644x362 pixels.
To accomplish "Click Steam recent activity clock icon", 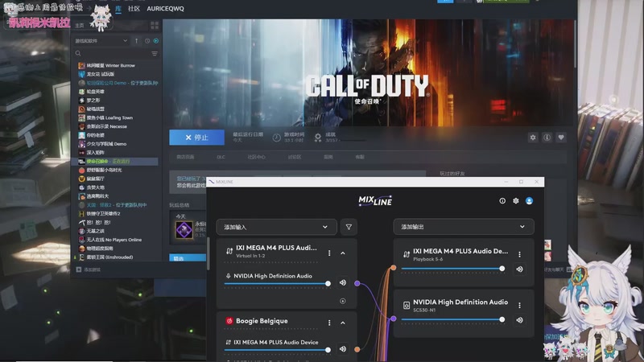I will [147, 41].
